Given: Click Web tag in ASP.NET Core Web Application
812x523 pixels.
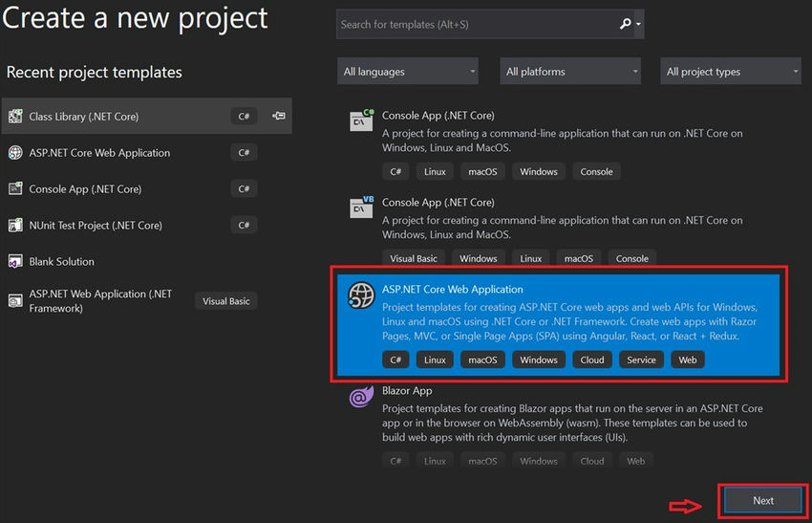Looking at the screenshot, I should coord(688,360).
